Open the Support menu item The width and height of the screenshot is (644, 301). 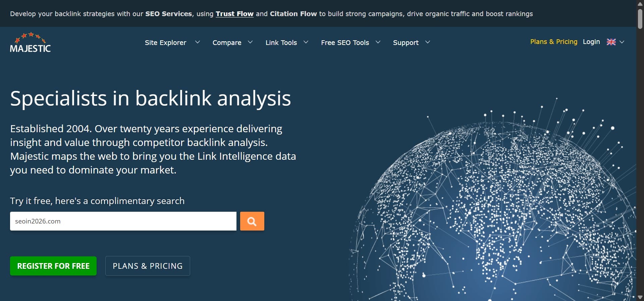[x=406, y=43]
